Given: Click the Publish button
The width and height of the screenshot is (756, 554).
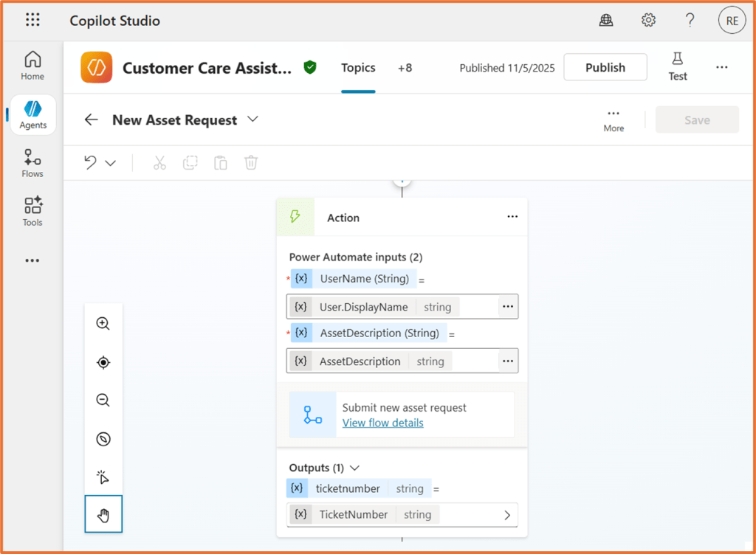Looking at the screenshot, I should pos(605,67).
